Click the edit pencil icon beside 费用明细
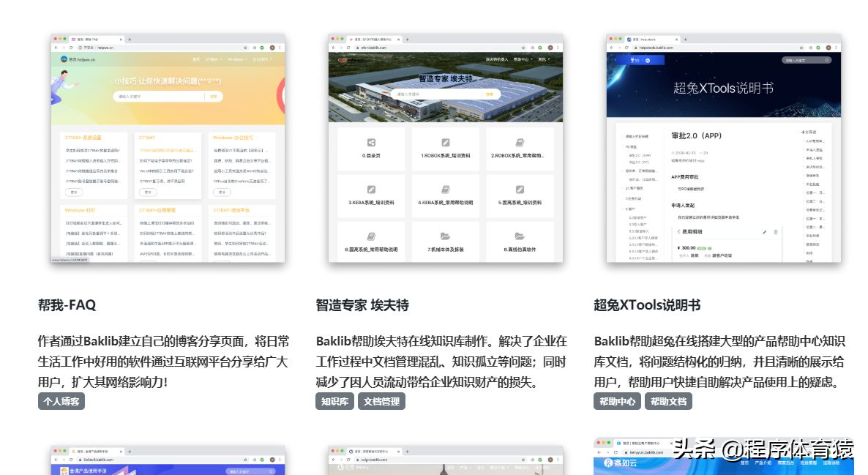Image resolution: width=868 pixels, height=475 pixels. click(x=765, y=232)
